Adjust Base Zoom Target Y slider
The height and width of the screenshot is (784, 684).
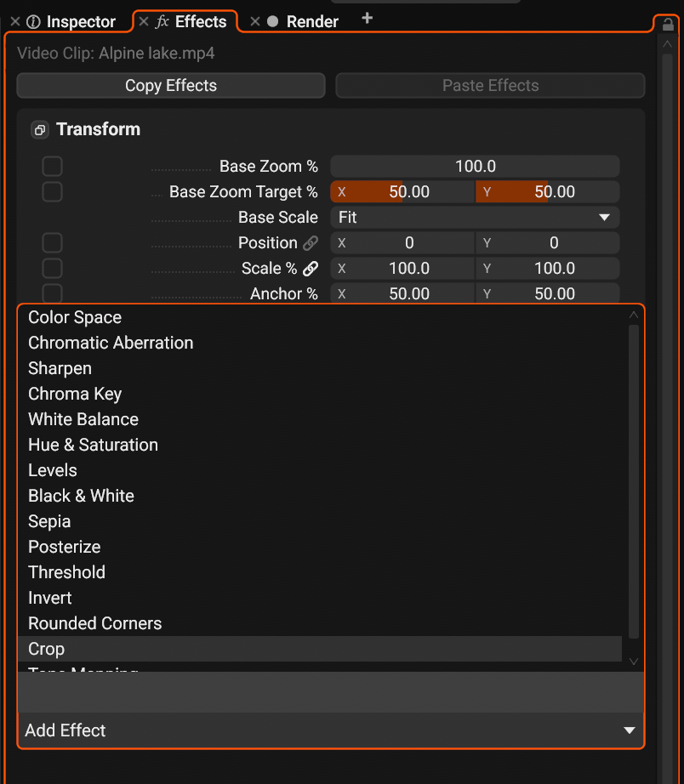pyautogui.click(x=547, y=192)
